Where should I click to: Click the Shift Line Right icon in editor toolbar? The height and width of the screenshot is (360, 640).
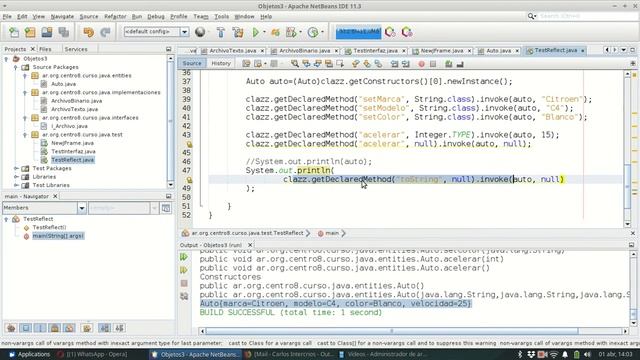coord(405,64)
